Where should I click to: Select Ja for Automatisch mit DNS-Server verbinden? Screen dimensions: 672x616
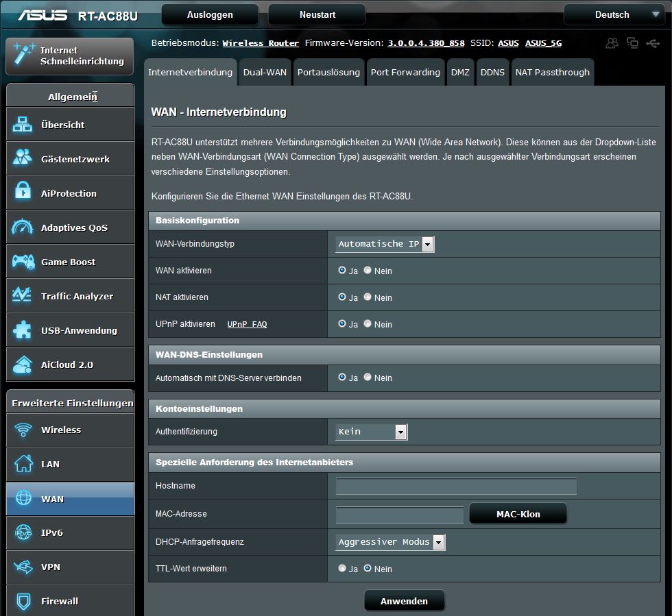click(x=342, y=378)
